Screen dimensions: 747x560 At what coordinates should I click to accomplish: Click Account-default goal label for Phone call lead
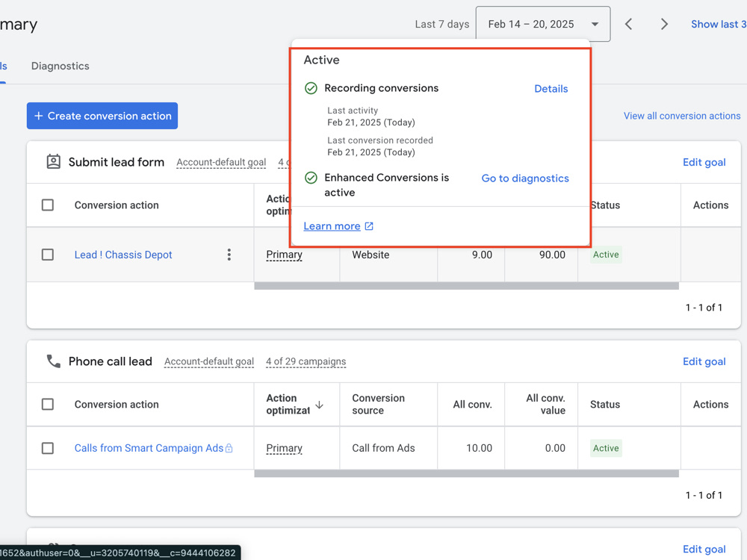tap(209, 361)
